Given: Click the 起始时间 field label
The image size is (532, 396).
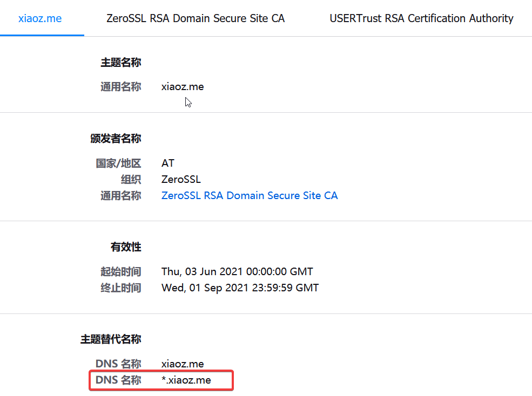Looking at the screenshot, I should point(121,271).
